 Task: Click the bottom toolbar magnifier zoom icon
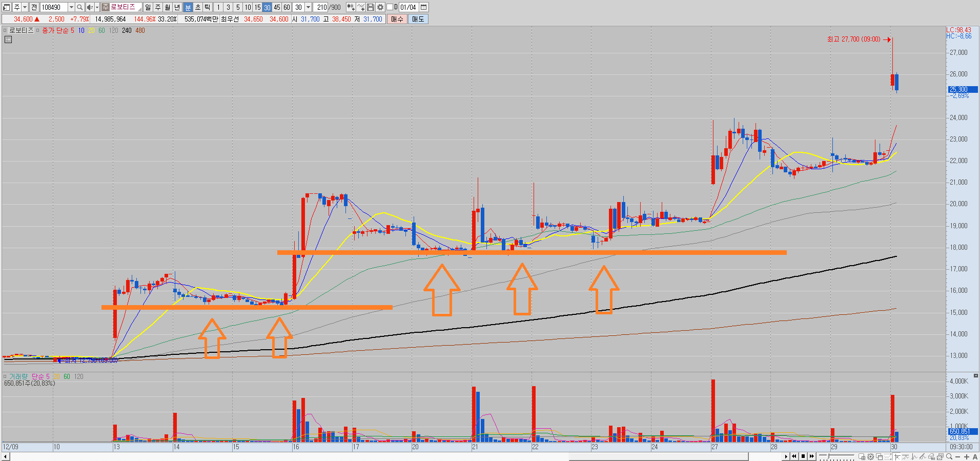(949, 456)
